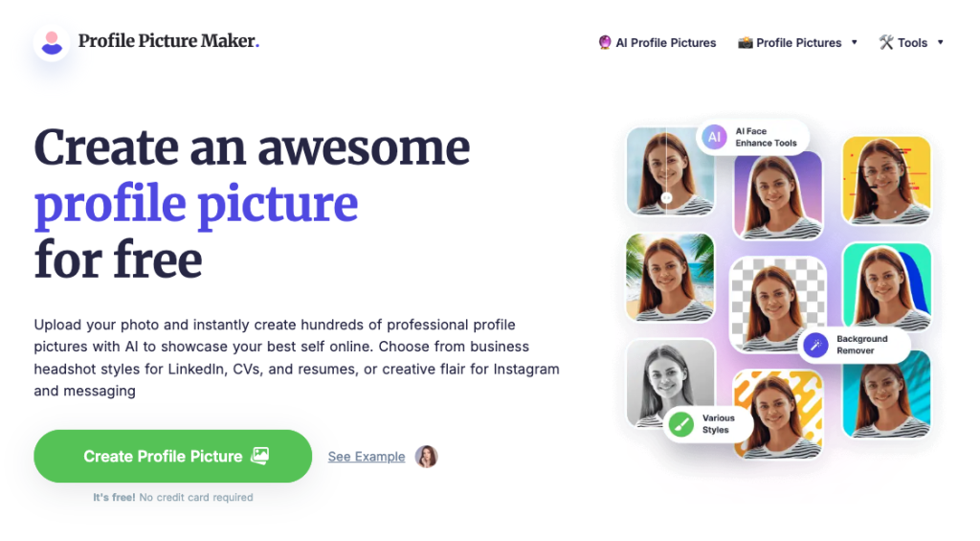Click the magic wand Background Remover icon

[x=815, y=345]
